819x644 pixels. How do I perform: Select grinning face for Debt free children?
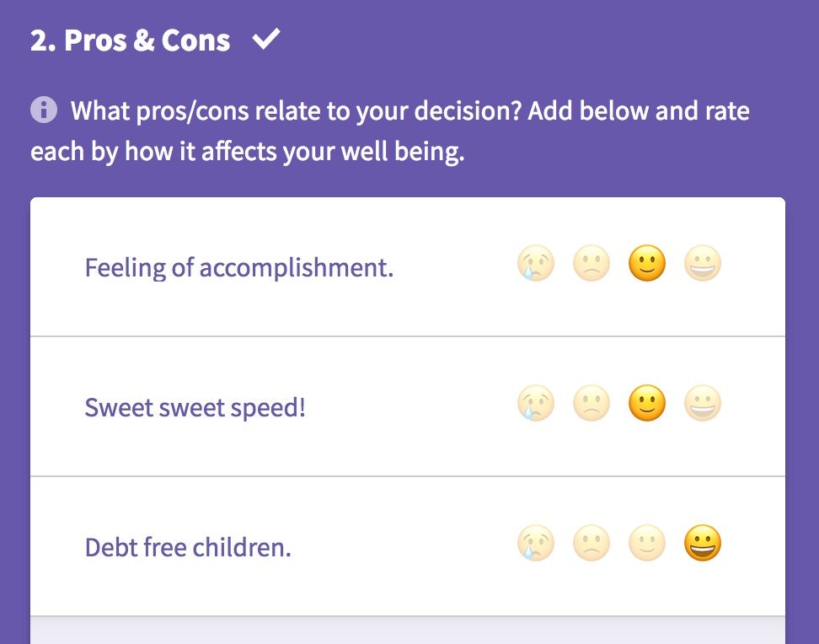(x=703, y=545)
